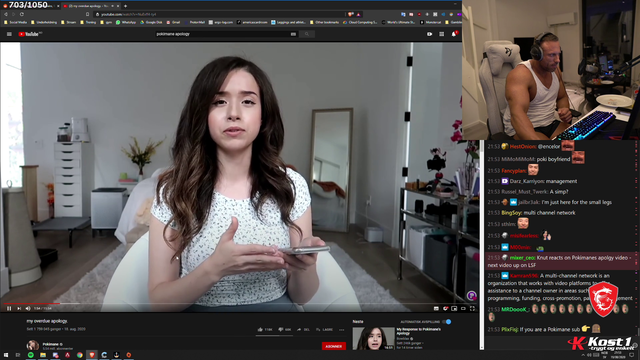Click mixer_ceo's highlighted chat message
The image size is (640, 360).
[560, 261]
